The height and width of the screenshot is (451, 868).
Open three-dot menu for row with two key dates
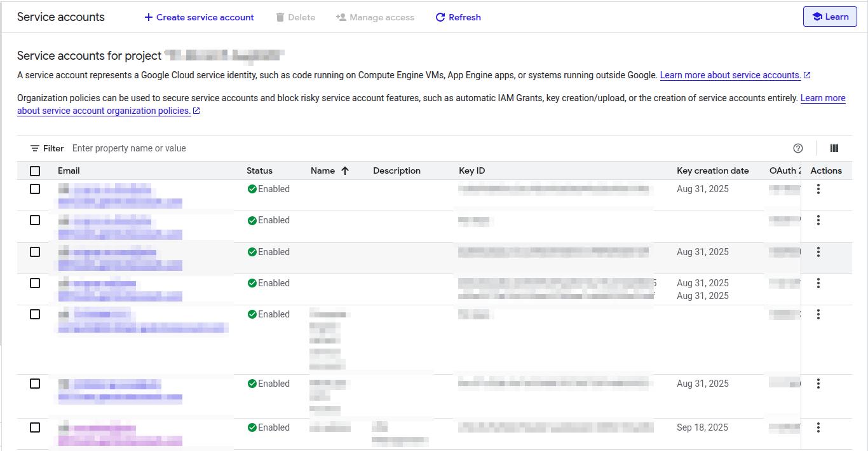pyautogui.click(x=818, y=283)
